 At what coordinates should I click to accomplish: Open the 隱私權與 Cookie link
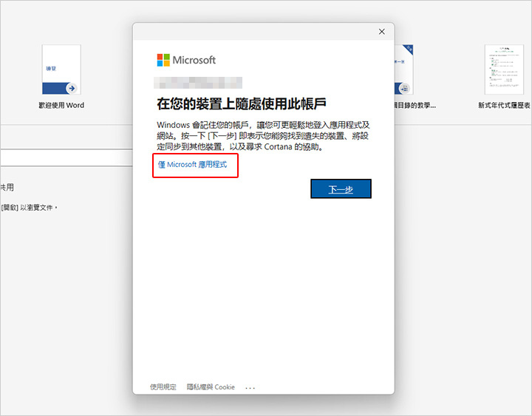211,387
